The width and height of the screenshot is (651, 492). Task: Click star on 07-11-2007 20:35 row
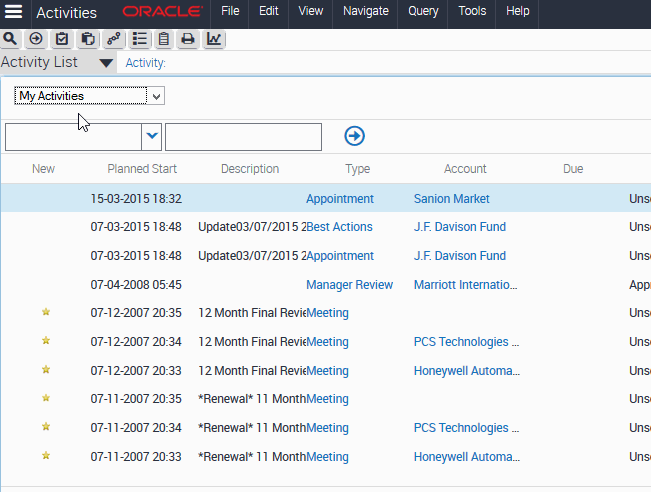tap(46, 398)
